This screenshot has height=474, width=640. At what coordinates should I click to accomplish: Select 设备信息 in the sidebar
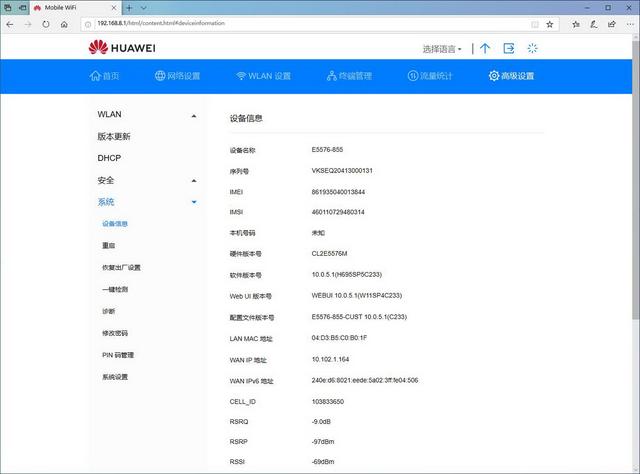pos(115,224)
